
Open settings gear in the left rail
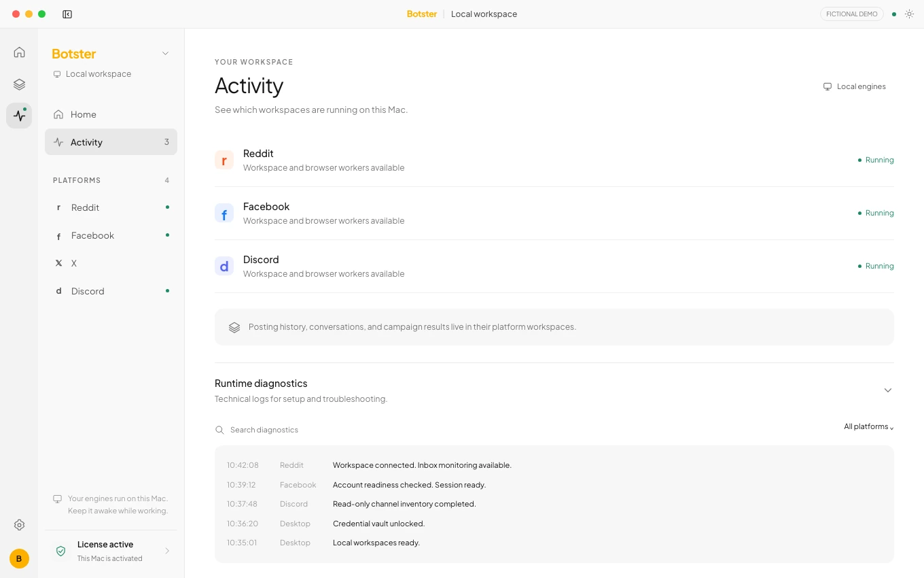coord(19,525)
